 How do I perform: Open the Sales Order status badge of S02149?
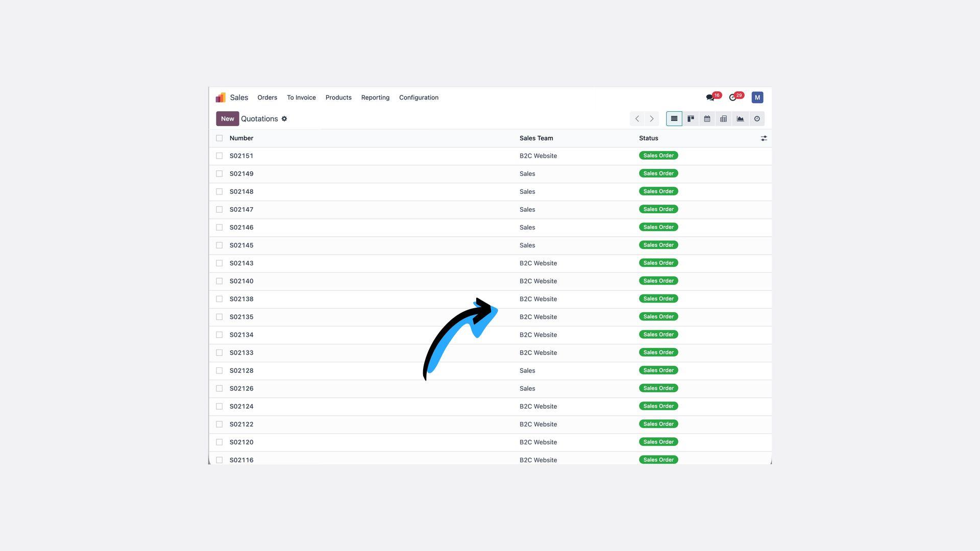658,173
